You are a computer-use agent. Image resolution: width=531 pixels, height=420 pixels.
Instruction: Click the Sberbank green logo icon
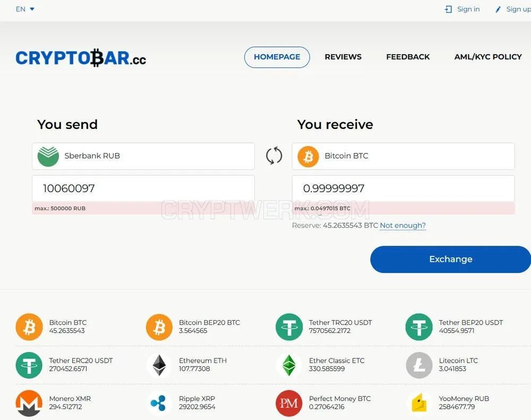pos(48,157)
